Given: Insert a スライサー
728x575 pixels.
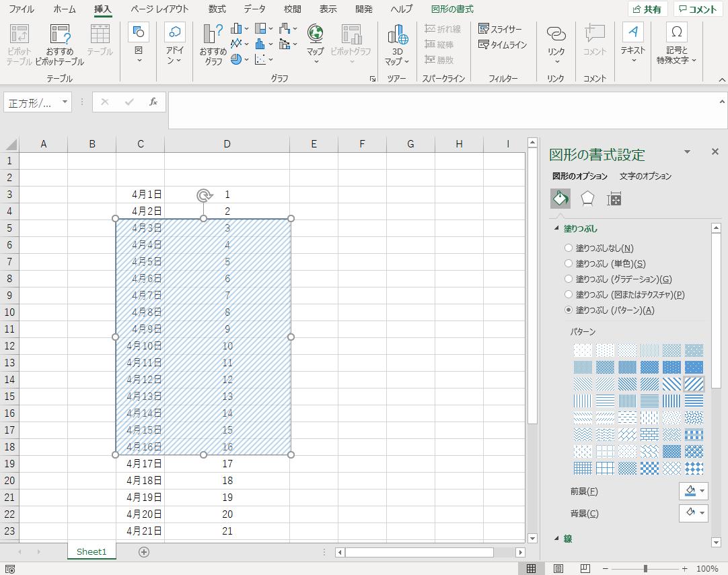Looking at the screenshot, I should (500, 28).
